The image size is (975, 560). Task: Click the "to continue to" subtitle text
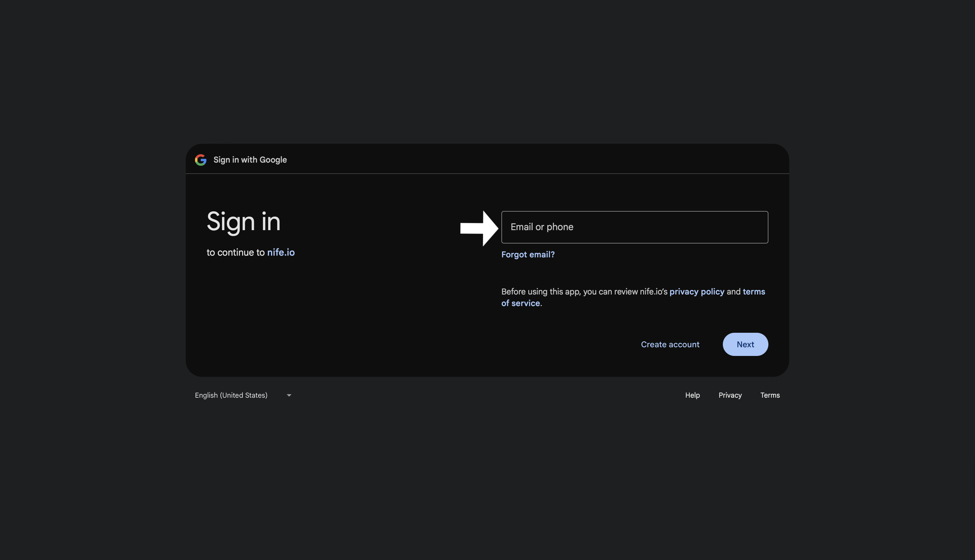(x=236, y=252)
